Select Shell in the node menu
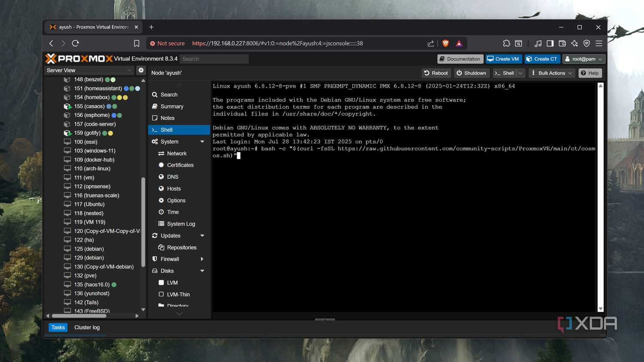Viewport: 644px width, 362px height. (179, 130)
